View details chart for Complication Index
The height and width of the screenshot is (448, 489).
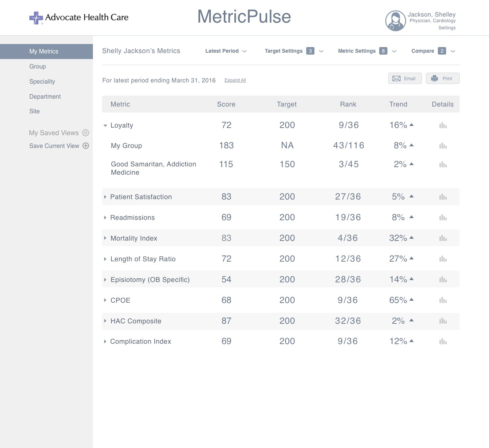[443, 341]
